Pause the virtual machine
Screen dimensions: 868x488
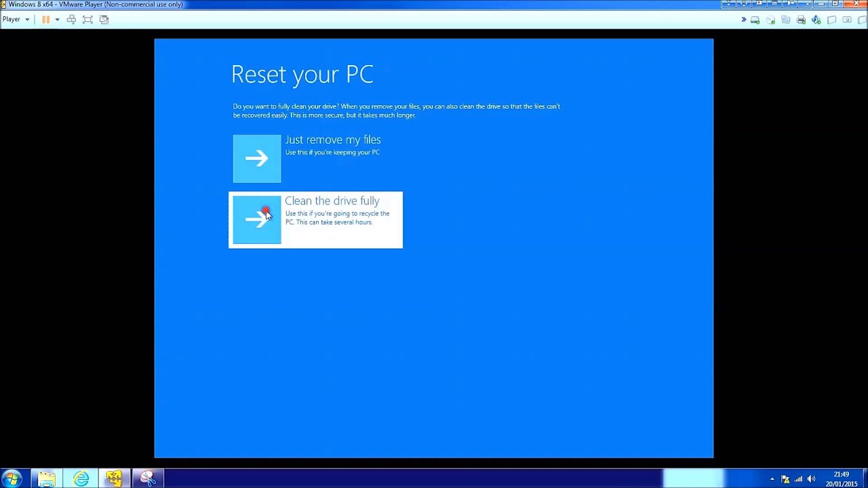[x=45, y=20]
